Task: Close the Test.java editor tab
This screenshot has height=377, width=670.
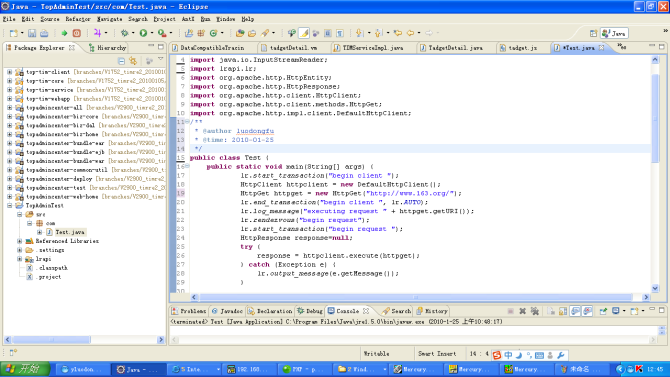Action: [x=602, y=48]
